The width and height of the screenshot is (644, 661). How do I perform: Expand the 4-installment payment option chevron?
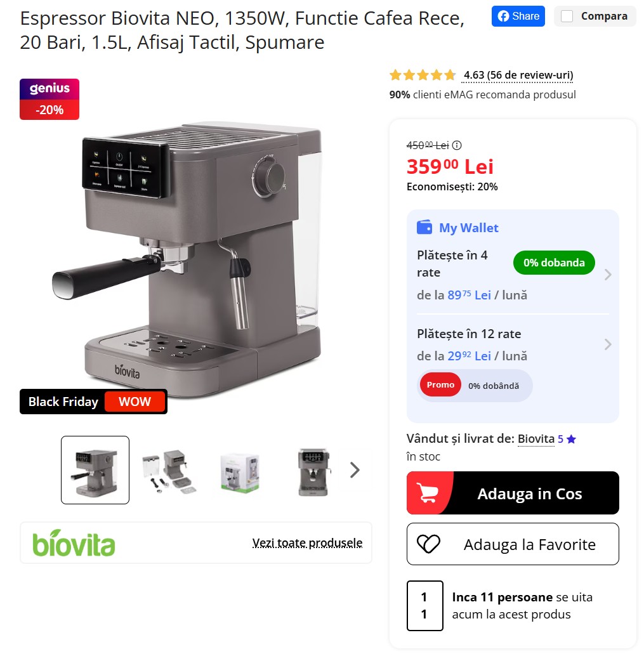tap(608, 275)
